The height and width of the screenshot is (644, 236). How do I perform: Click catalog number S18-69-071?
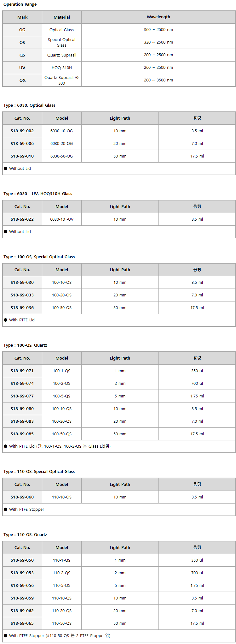tap(22, 371)
